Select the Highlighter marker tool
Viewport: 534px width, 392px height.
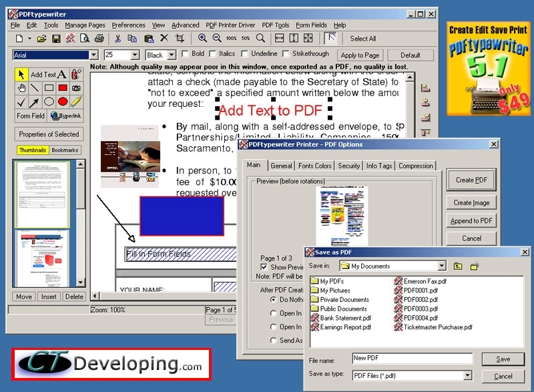point(76,102)
